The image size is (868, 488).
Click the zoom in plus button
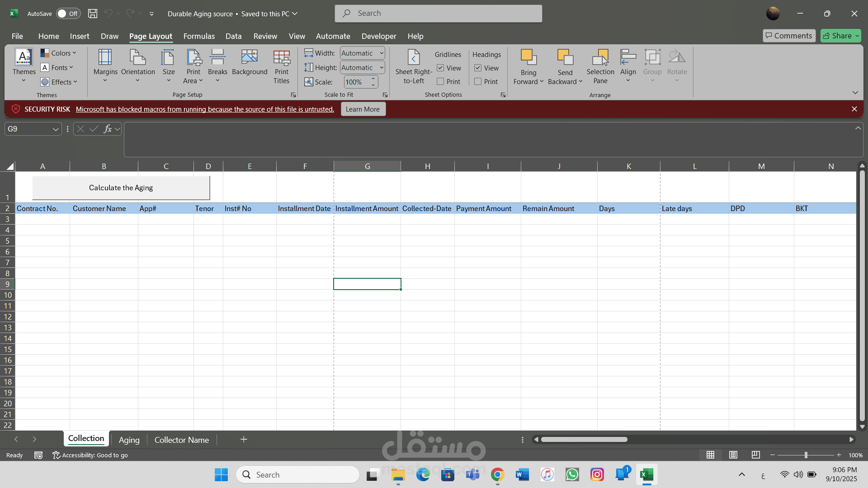point(839,455)
